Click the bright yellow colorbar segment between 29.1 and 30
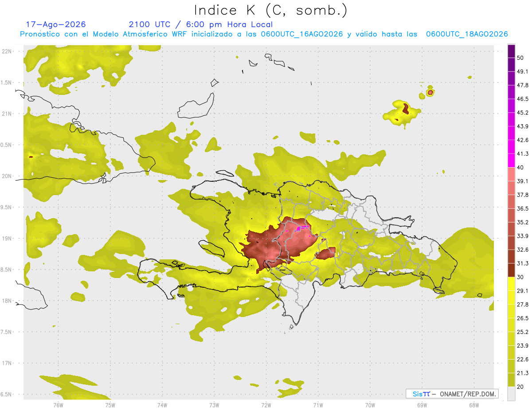The image size is (532, 411). click(511, 284)
